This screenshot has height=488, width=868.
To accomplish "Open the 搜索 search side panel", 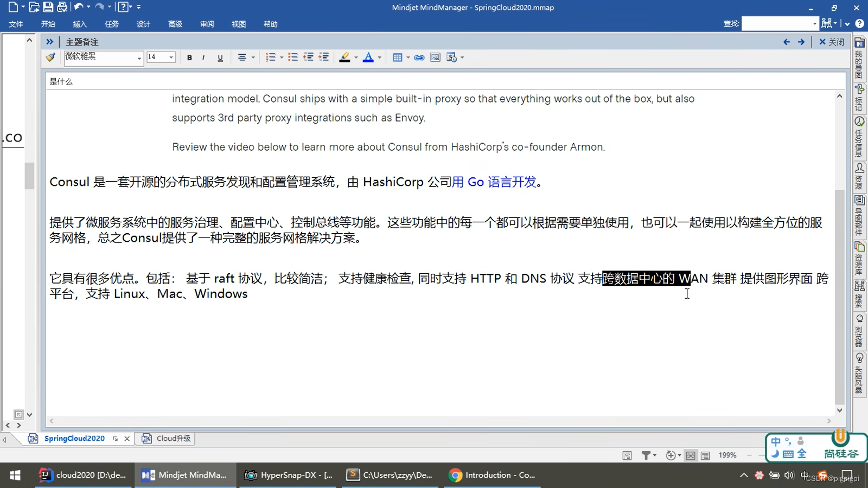I will pyautogui.click(x=859, y=294).
